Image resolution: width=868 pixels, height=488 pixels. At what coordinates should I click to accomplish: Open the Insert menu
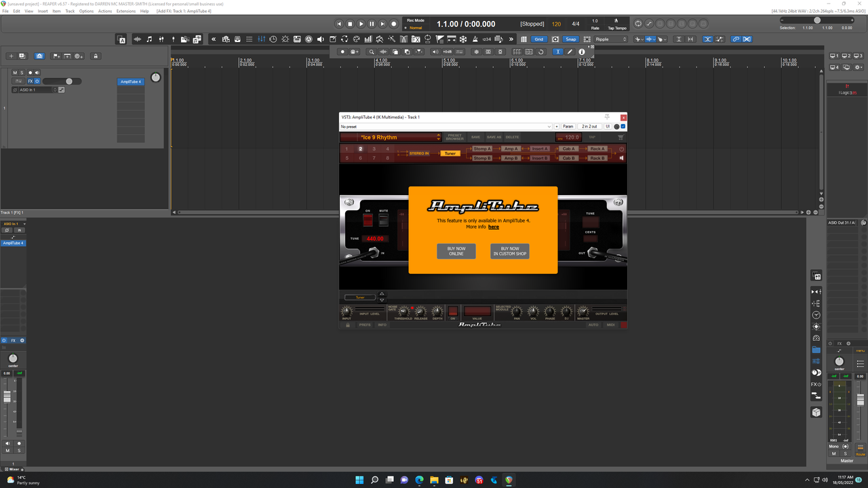[43, 11]
